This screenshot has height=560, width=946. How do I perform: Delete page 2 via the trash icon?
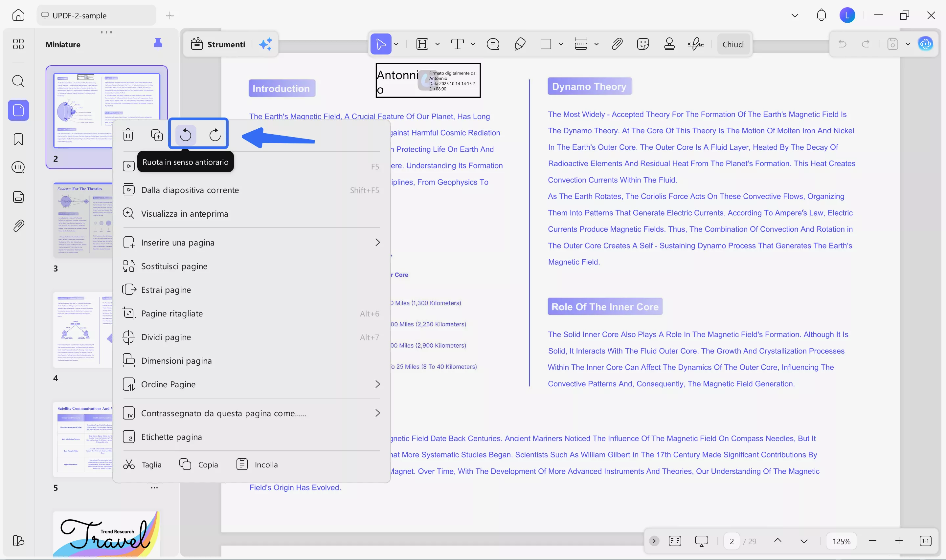click(128, 134)
